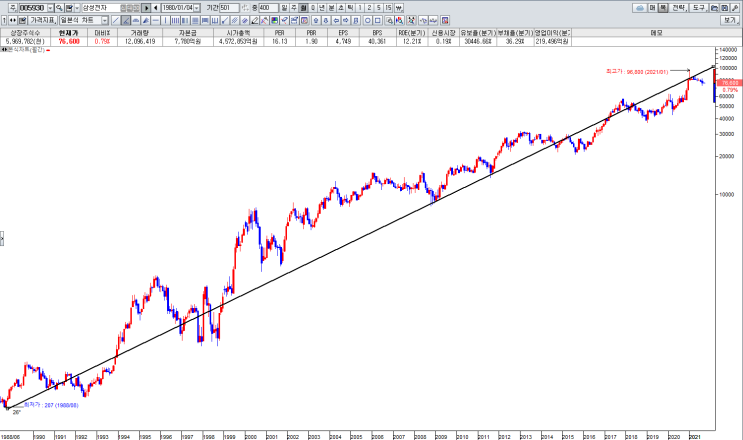The image size is (743, 440).
Task: Switch chart period to 분 (minute)
Action: (331, 8)
